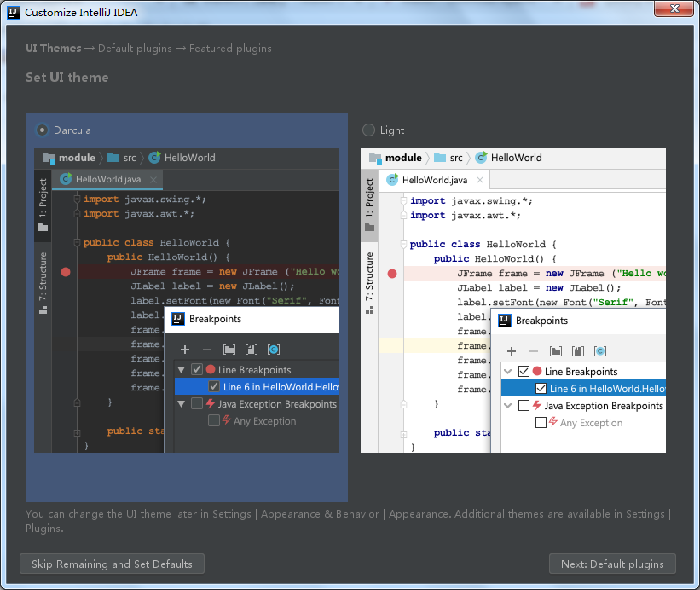Click the plus add icon in Darcula Breakpoints
The height and width of the screenshot is (590, 700).
(x=185, y=350)
